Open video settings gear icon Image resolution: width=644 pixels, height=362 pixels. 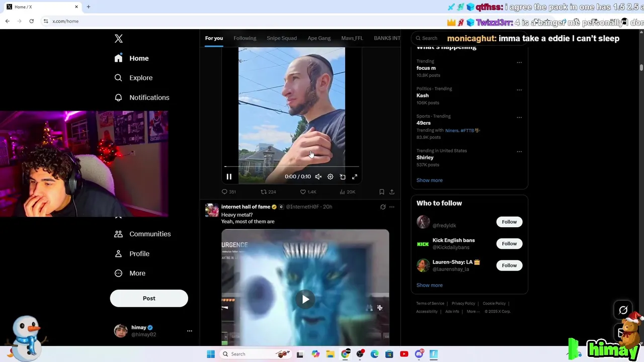(331, 176)
